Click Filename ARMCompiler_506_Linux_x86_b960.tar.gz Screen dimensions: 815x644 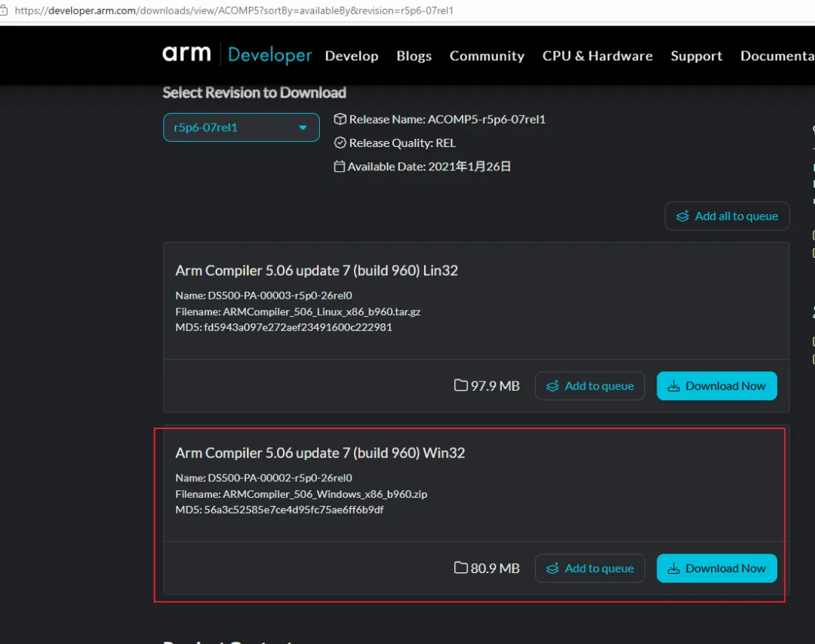tap(298, 311)
